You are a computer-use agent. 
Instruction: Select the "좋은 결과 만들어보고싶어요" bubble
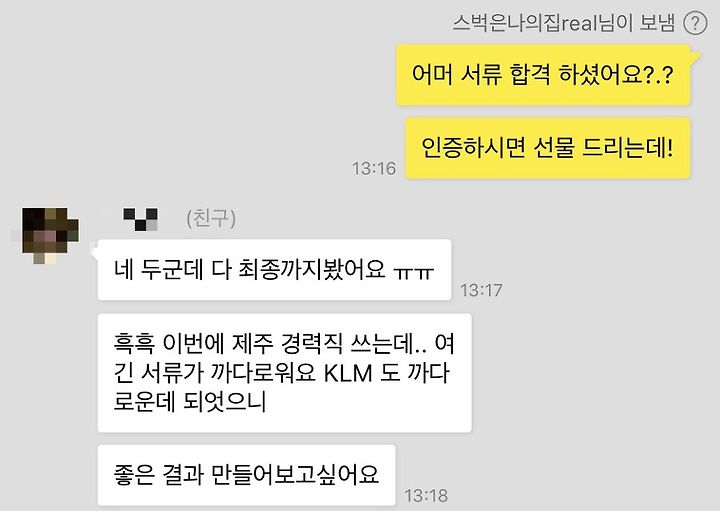pos(246,475)
